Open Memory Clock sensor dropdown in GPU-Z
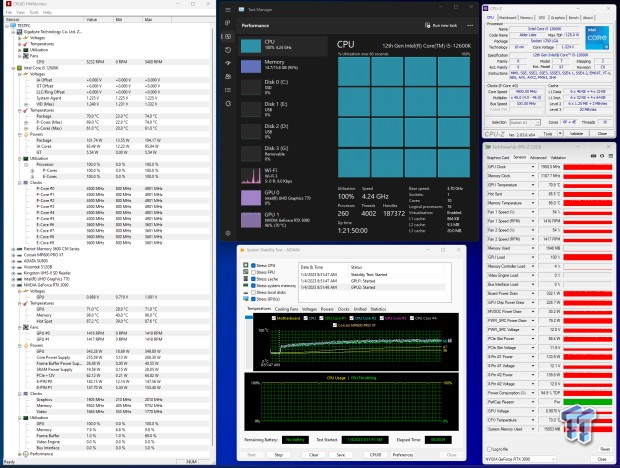 tap(533, 176)
